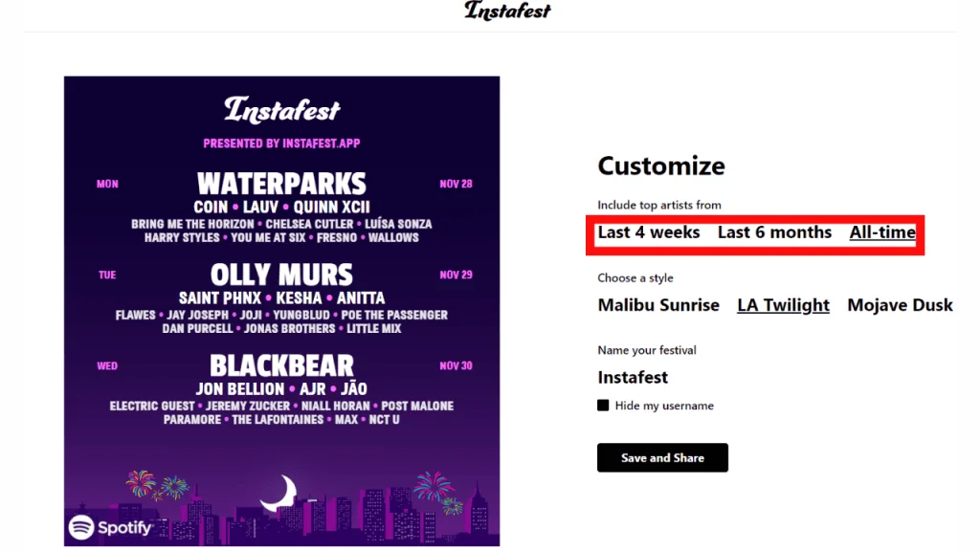Select the LA Twilight style
The width and height of the screenshot is (980, 551).
(783, 305)
